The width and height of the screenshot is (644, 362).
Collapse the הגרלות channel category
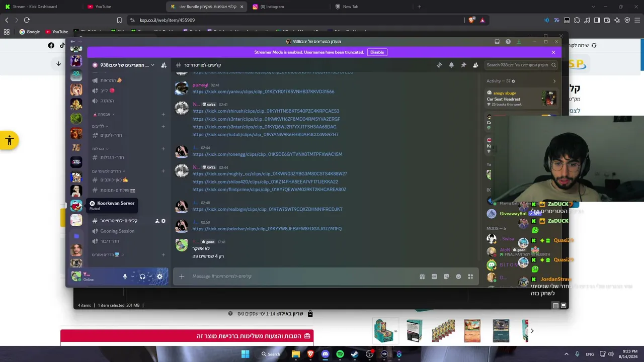tap(100, 149)
